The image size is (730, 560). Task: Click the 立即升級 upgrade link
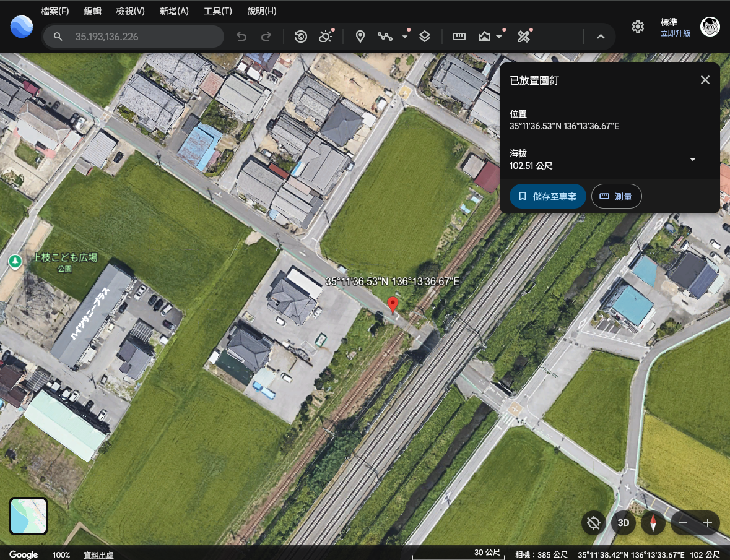pyautogui.click(x=676, y=33)
